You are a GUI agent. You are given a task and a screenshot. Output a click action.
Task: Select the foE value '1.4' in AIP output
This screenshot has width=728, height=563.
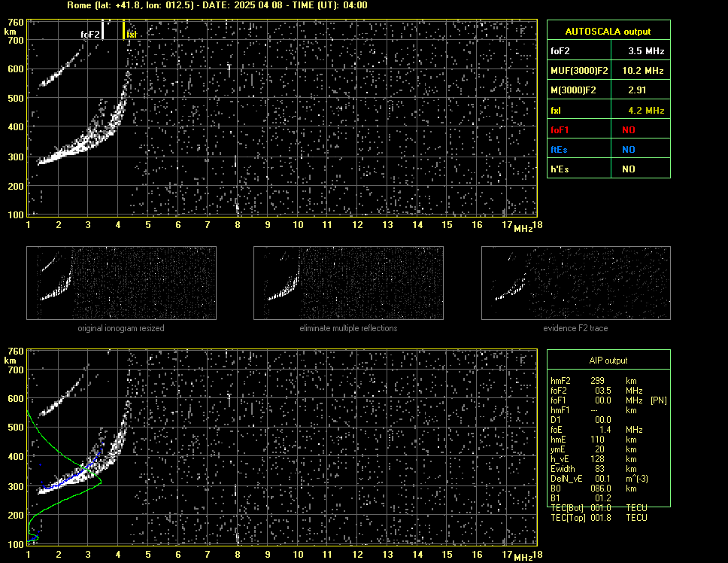coord(605,430)
